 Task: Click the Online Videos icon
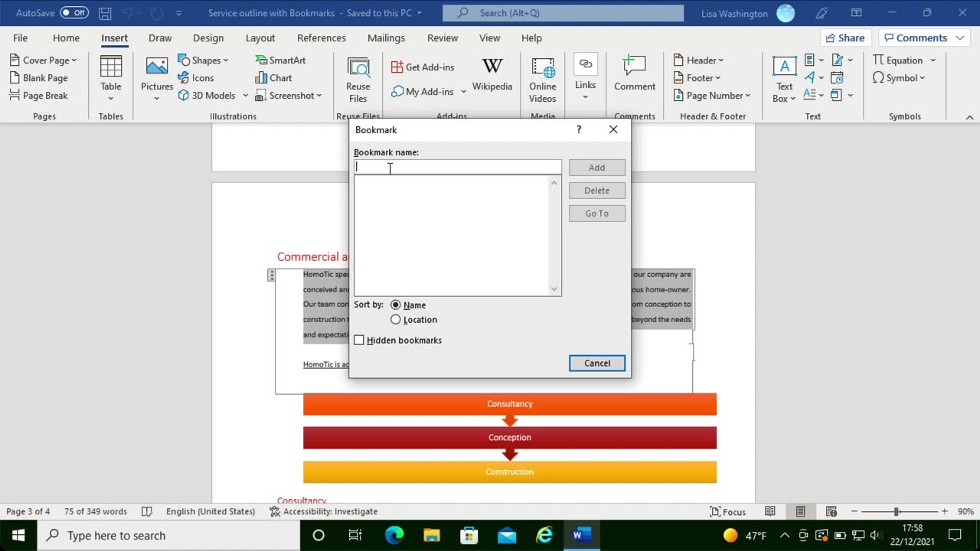click(x=542, y=79)
